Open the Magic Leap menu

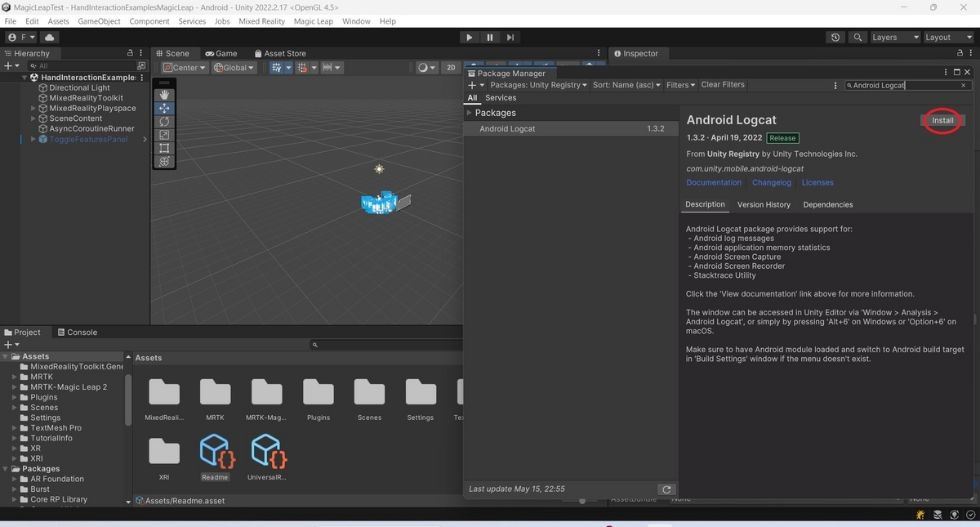[314, 21]
